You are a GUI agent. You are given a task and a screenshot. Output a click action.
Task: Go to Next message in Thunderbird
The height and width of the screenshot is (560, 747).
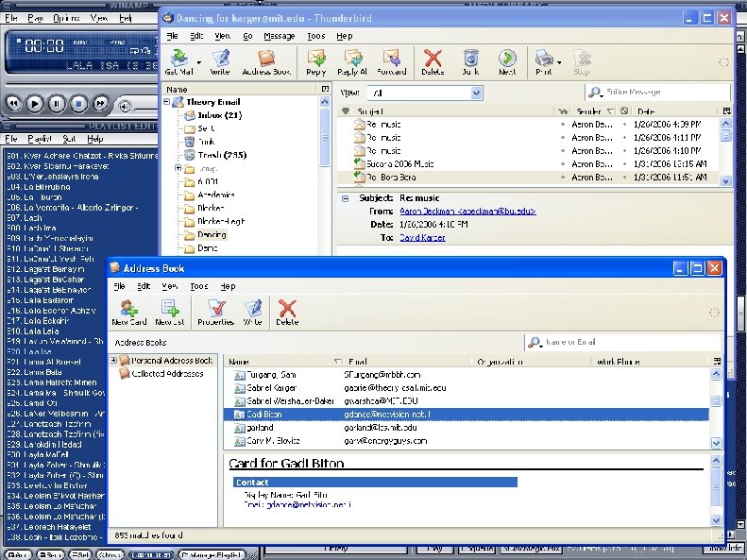(507, 62)
